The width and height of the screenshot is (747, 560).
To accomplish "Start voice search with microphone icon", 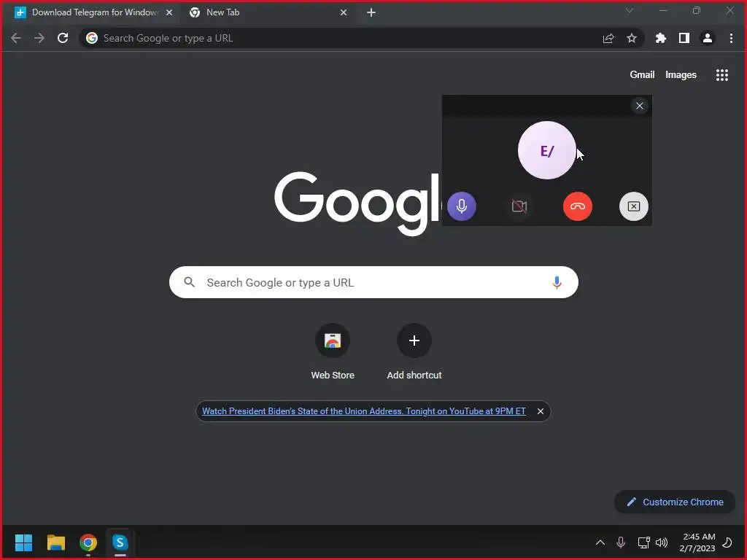I will 557,282.
